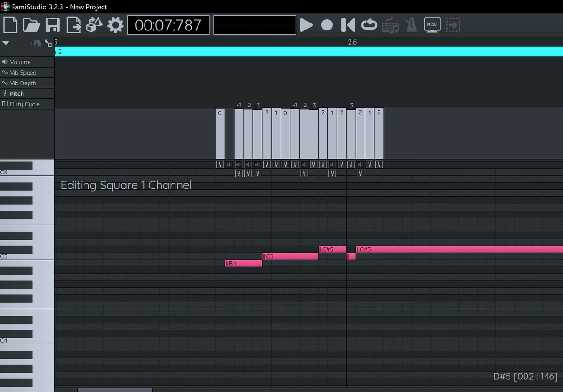Toggle the loop mode icon
Viewport: 563px width, 392px height.
[369, 25]
